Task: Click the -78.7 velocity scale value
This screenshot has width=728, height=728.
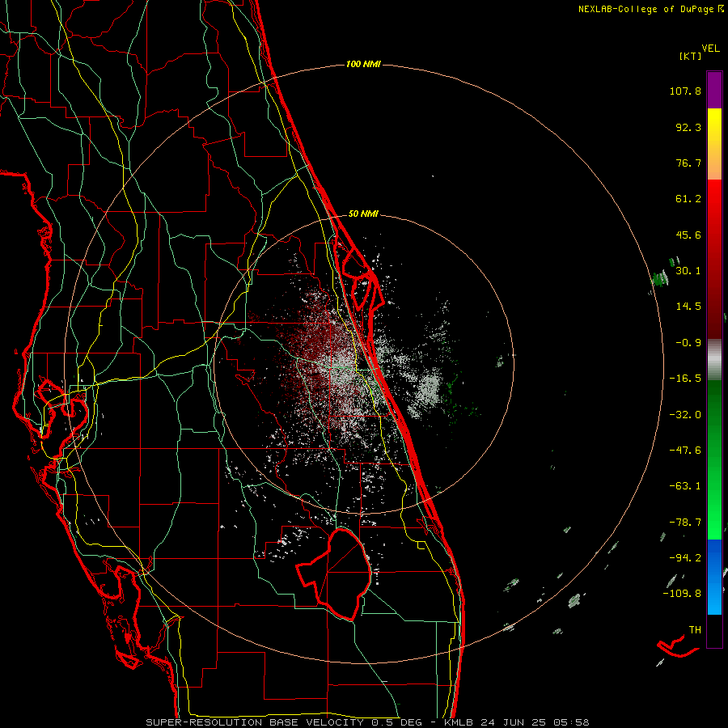Action: tap(685, 523)
